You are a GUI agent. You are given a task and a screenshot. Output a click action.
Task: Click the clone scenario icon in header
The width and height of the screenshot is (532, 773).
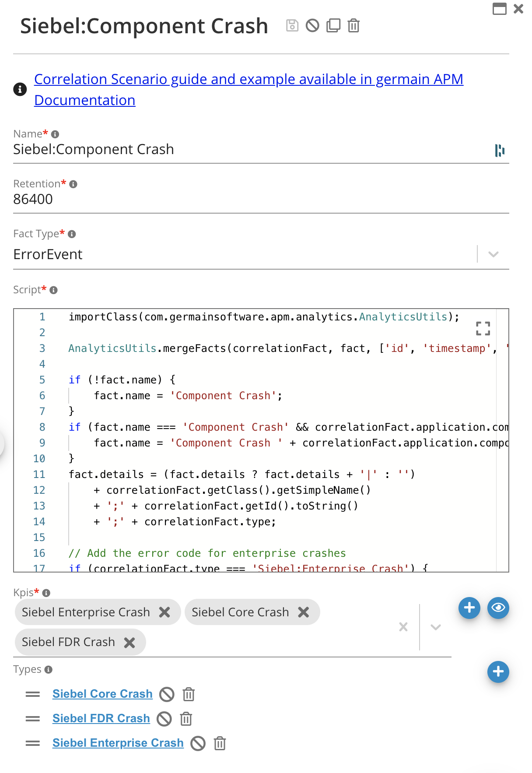(x=333, y=26)
